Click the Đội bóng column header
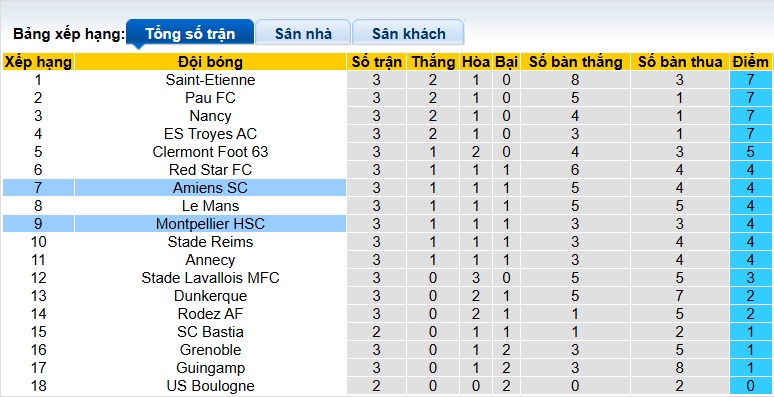The image size is (774, 397). pos(210,62)
